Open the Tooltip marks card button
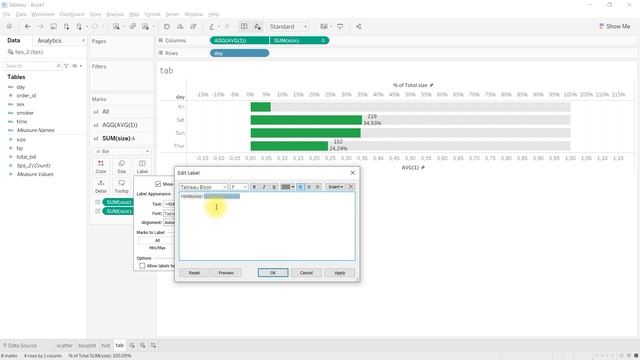The width and height of the screenshot is (640, 360). click(121, 186)
